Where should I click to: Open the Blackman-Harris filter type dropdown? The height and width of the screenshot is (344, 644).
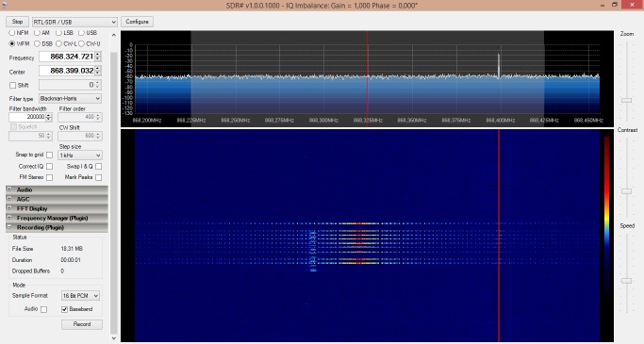click(x=70, y=99)
